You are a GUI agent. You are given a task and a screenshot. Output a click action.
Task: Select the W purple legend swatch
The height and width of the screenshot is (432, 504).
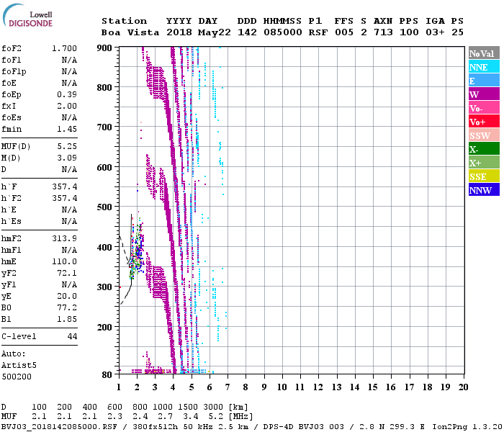[x=484, y=94]
